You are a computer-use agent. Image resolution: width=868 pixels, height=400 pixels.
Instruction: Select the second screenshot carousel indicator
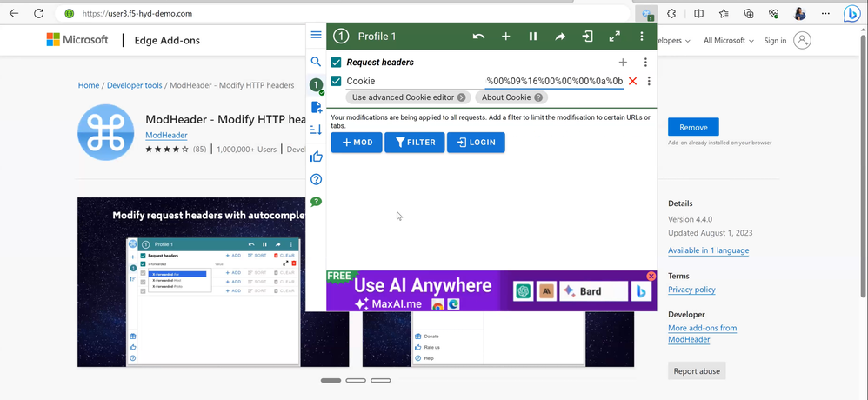(x=356, y=380)
